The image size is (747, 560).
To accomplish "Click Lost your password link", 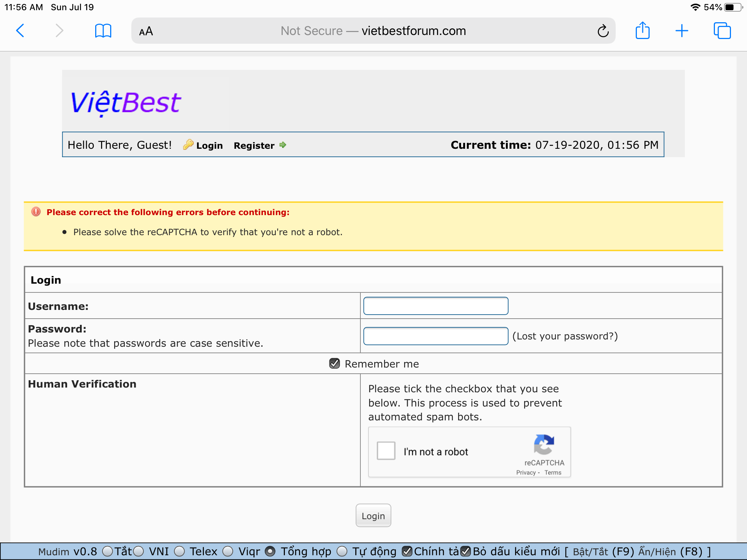I will 565,336.
